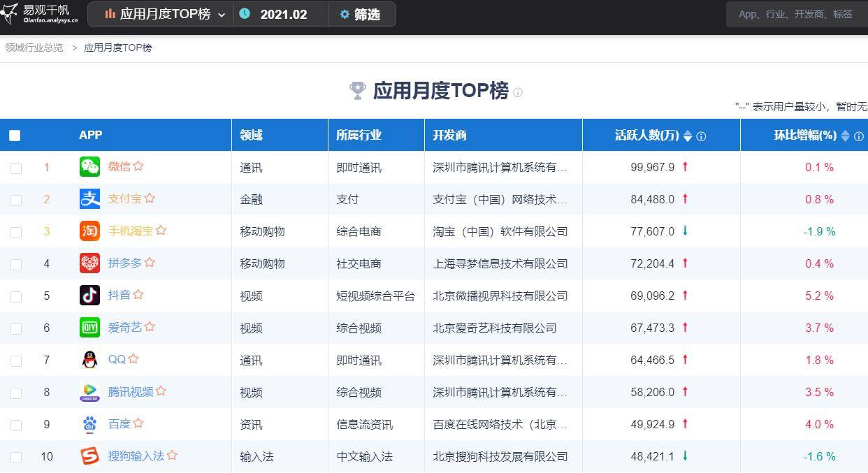Image resolution: width=868 pixels, height=473 pixels.
Task: Open the 微信 app name link
Action: (x=119, y=166)
